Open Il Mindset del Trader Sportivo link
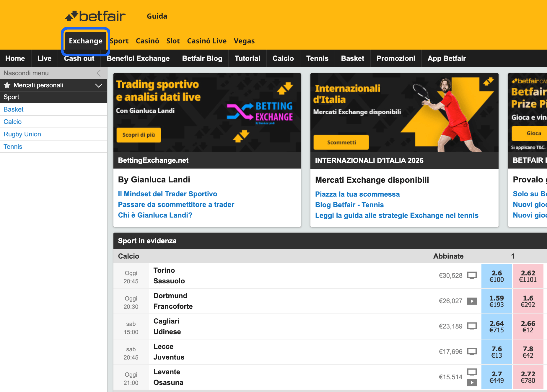Viewport: 547px width, 392px height. (x=167, y=194)
